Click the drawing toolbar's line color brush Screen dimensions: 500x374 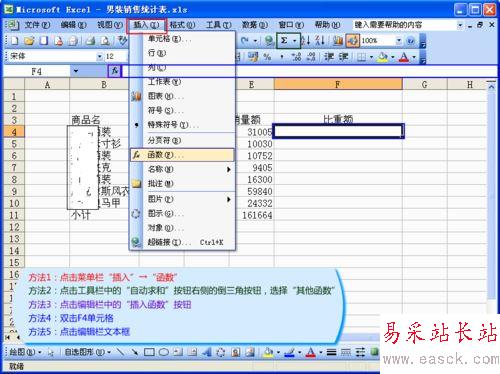[289, 352]
